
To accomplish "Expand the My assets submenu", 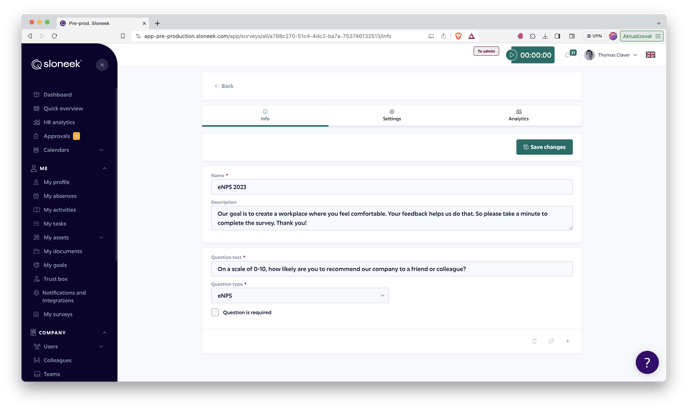I will point(101,237).
